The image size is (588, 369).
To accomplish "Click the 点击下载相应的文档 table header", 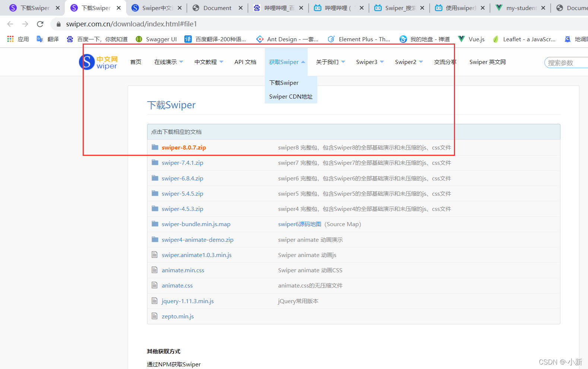I will [354, 132].
